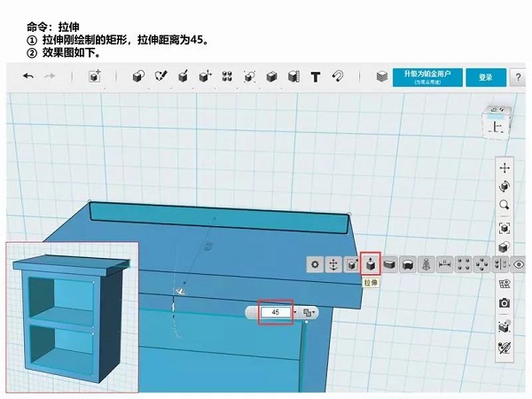The height and width of the screenshot is (399, 532).
Task: Click the 升级为铂金用户 upgrade button
Action: point(428,77)
